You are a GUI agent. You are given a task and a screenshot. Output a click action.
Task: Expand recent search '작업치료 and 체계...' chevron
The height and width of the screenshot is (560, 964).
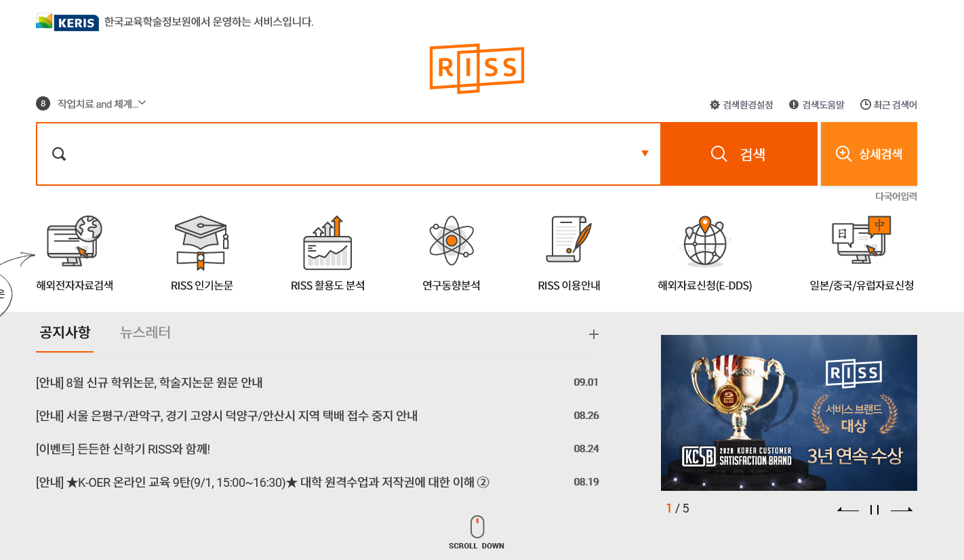(142, 103)
